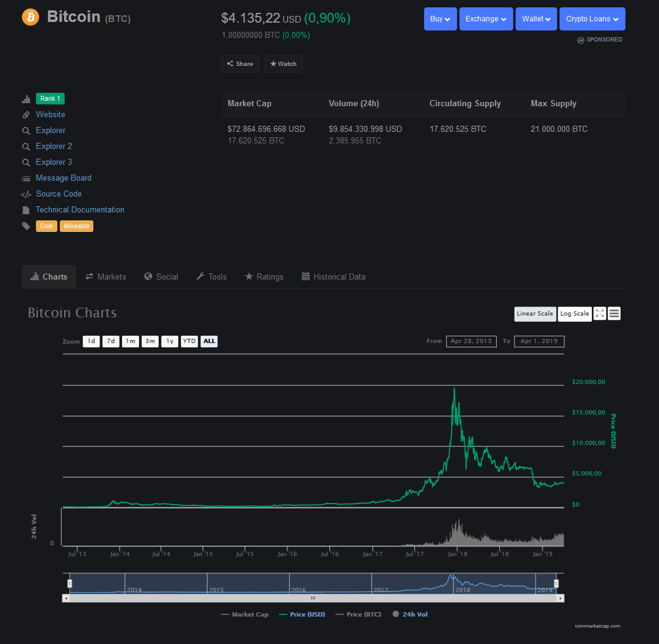Open the Ratings tab
The width and height of the screenshot is (659, 644).
pyautogui.click(x=264, y=277)
